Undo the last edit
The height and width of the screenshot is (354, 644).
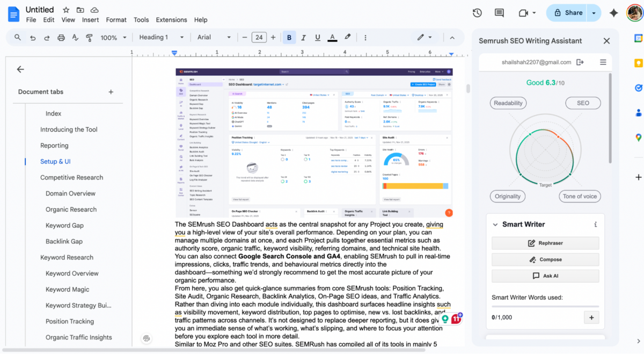pos(33,38)
